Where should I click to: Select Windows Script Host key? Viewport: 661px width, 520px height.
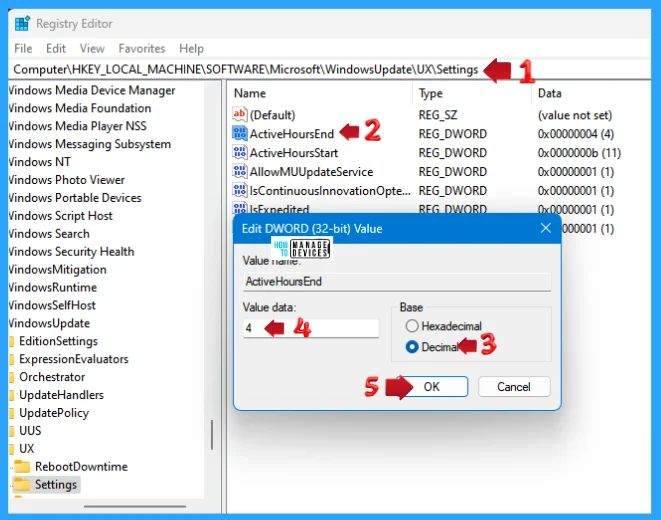point(61,216)
